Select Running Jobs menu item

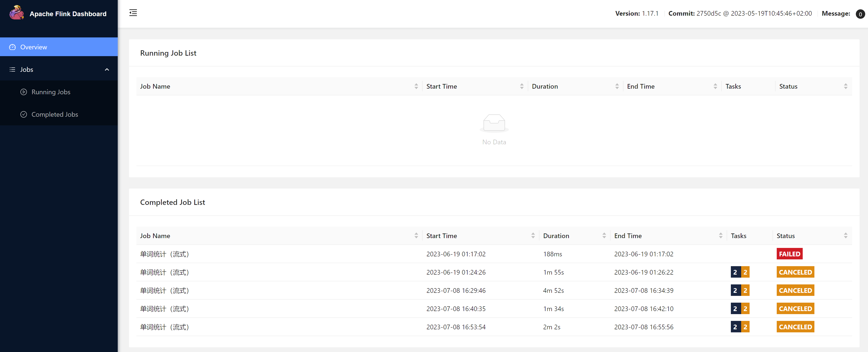(50, 91)
